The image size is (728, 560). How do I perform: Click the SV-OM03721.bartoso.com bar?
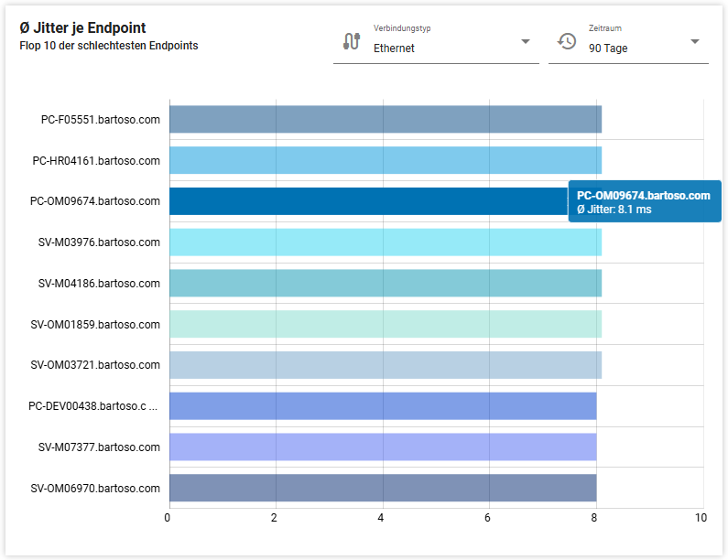tap(385, 365)
